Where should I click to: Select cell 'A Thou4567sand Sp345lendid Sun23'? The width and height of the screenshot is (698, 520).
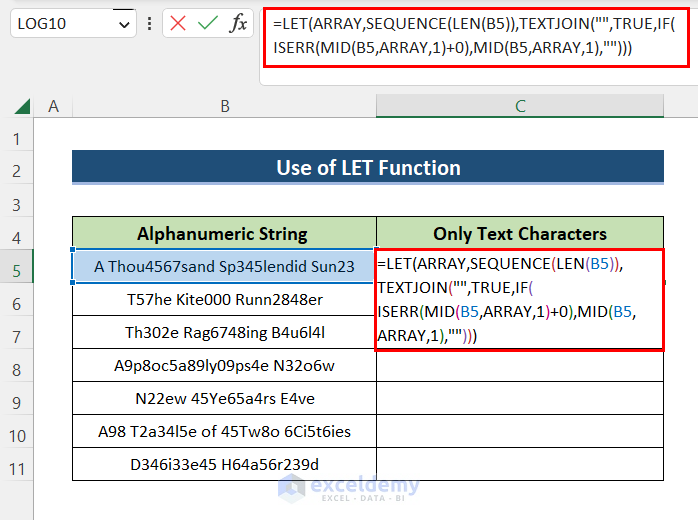pos(224,267)
